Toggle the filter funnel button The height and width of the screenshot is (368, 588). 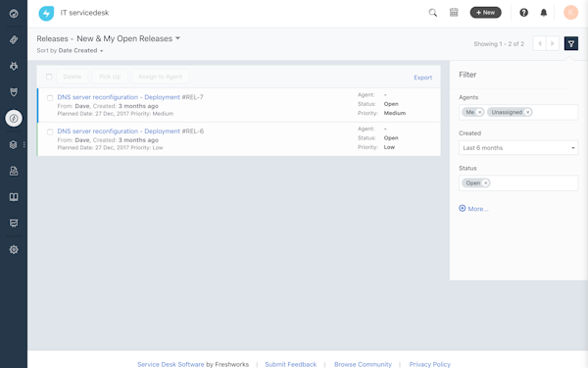(x=570, y=44)
